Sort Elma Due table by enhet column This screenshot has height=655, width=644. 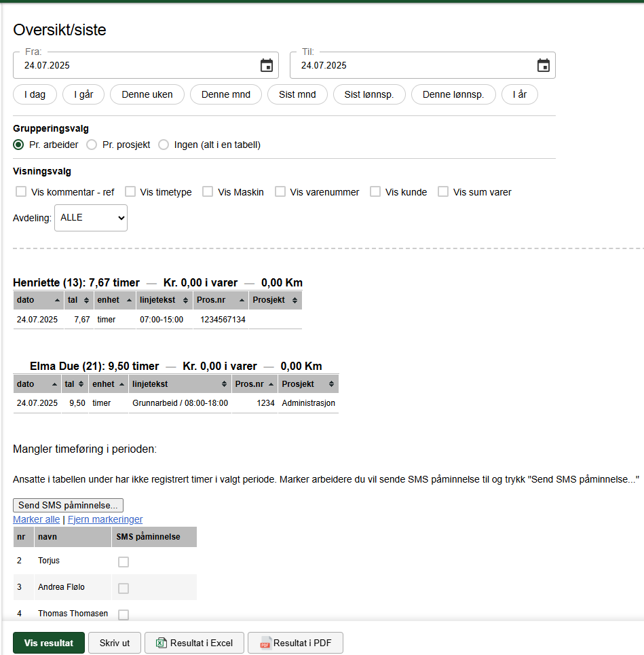pyautogui.click(x=108, y=384)
